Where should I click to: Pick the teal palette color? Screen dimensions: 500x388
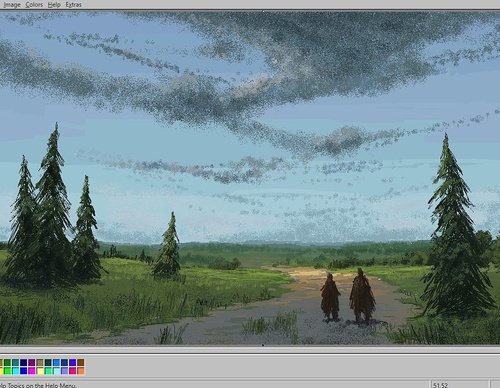(15, 362)
